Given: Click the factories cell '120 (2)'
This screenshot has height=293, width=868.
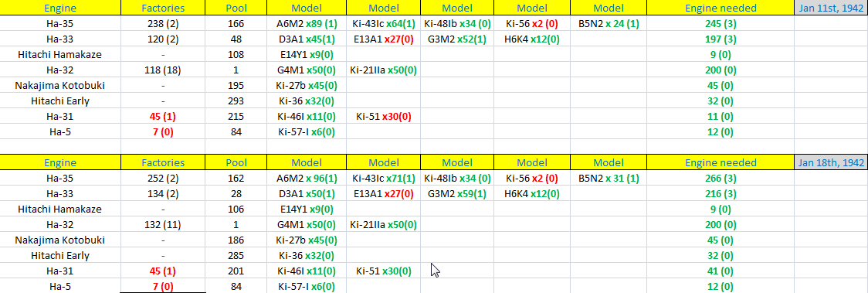Looking at the screenshot, I should coord(163,39).
